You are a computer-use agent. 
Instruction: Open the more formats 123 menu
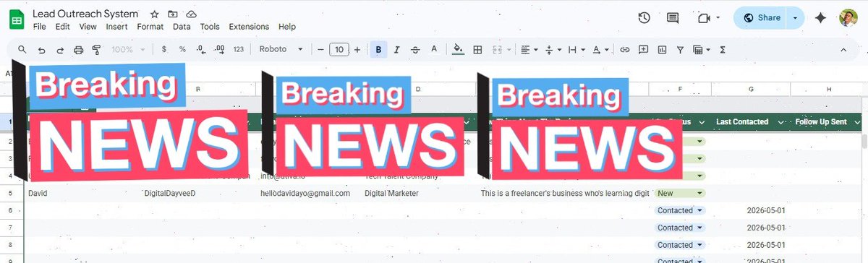coord(239,50)
